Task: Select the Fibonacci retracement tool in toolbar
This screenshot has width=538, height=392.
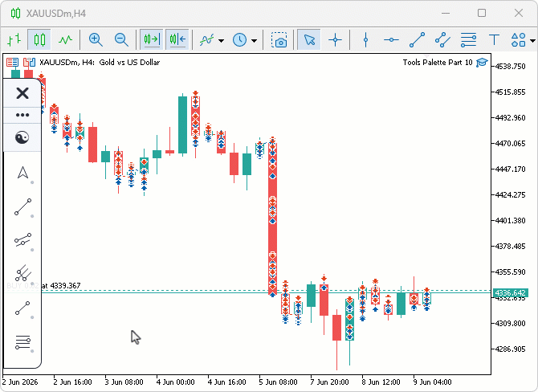Action: [x=468, y=40]
